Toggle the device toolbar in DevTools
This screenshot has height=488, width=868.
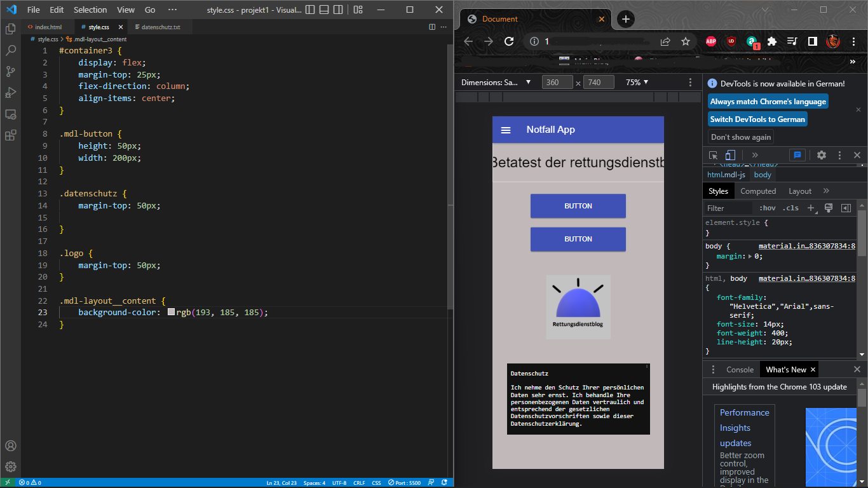pyautogui.click(x=730, y=155)
